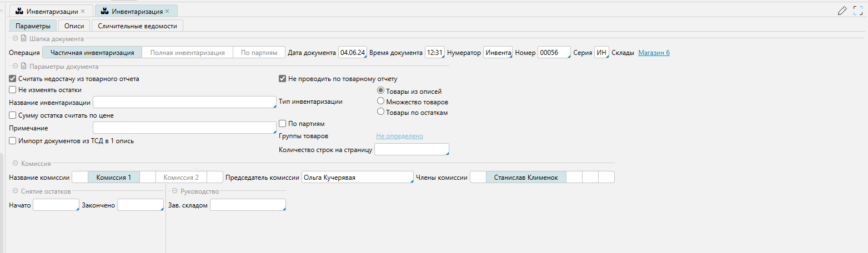Click the fullscreen expand icon
868x253 pixels.
coord(857,11)
